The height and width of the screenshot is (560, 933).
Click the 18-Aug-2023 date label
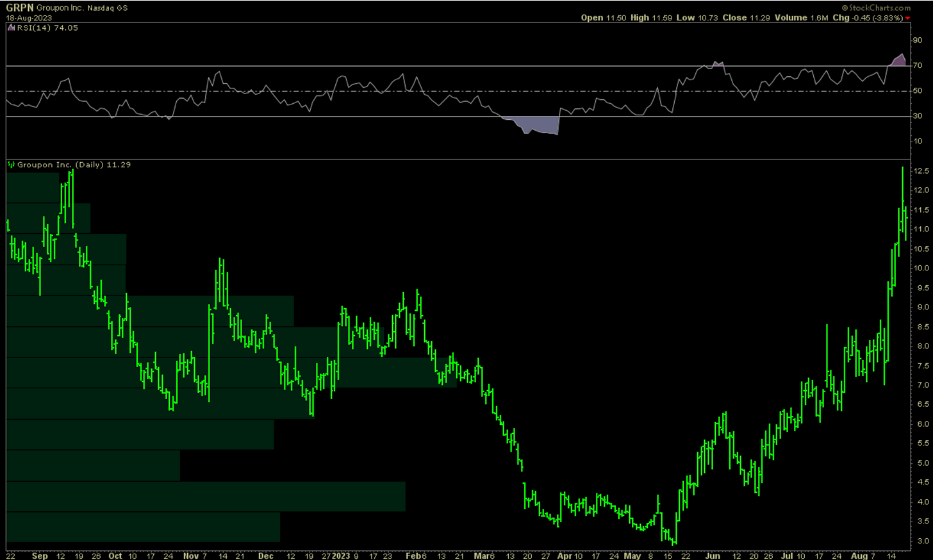click(29, 18)
